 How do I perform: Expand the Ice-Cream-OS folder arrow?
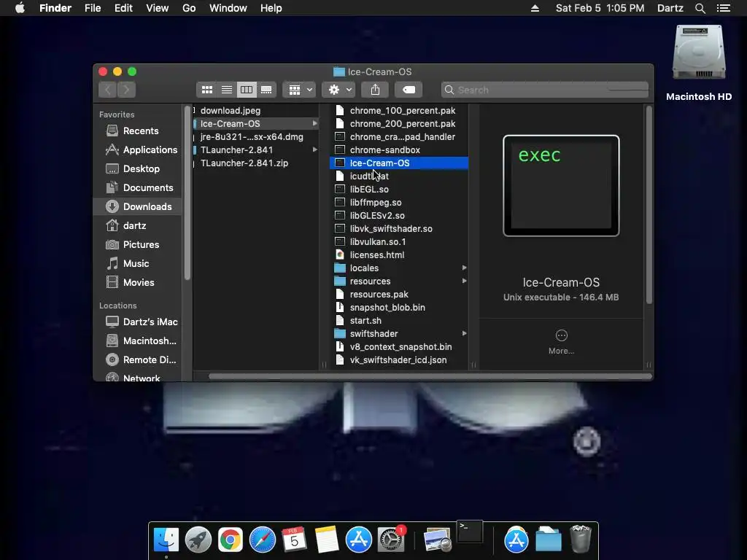point(315,124)
